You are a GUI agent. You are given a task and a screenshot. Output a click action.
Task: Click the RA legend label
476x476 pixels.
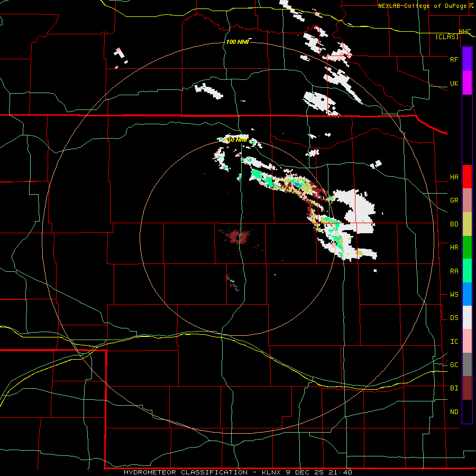pos(454,271)
